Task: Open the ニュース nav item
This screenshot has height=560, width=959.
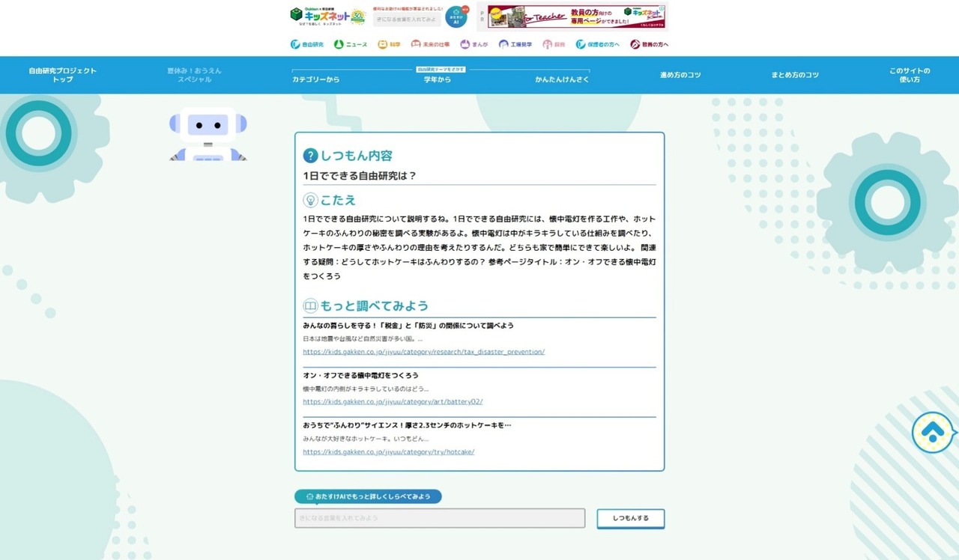Action: [351, 45]
